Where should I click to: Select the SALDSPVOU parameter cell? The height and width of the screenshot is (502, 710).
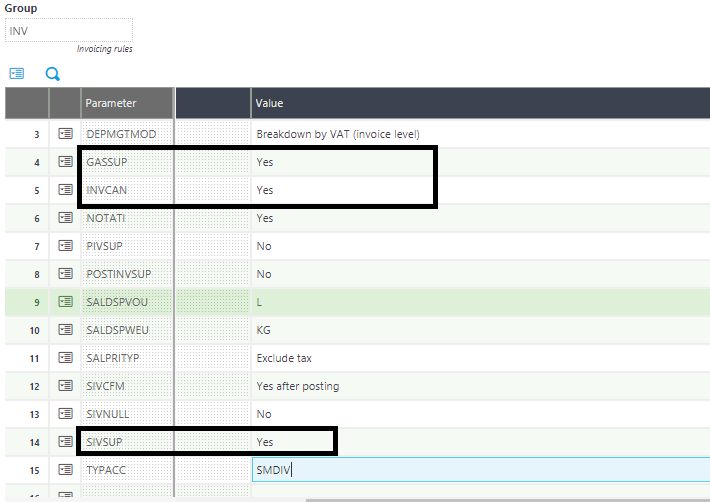tap(127, 302)
